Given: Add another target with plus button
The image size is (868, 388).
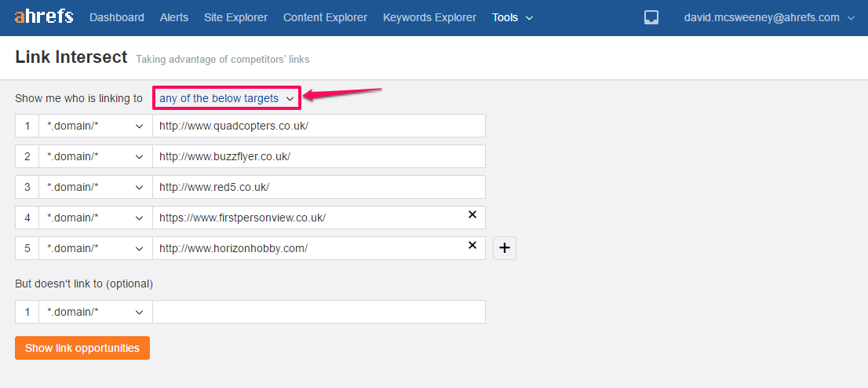Looking at the screenshot, I should pyautogui.click(x=505, y=248).
